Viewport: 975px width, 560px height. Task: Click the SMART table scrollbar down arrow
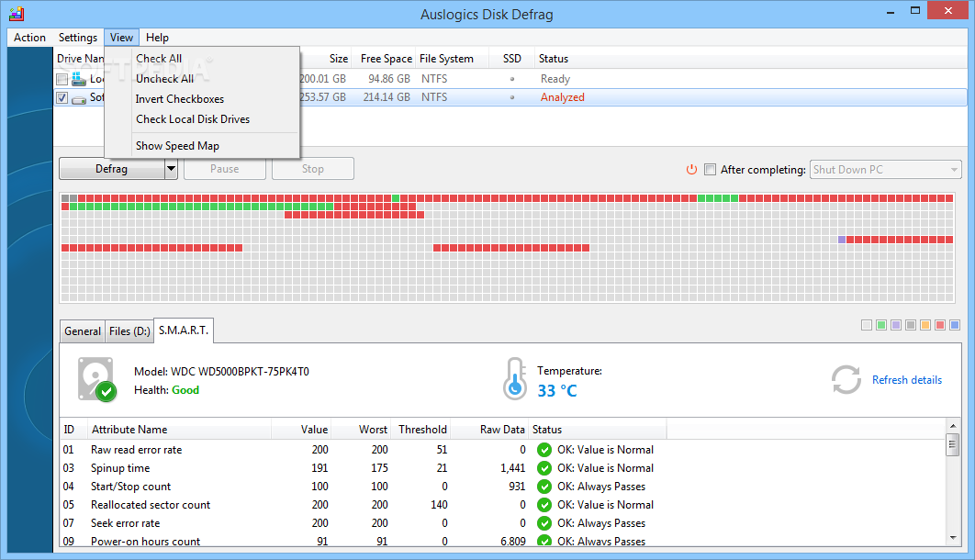click(953, 538)
